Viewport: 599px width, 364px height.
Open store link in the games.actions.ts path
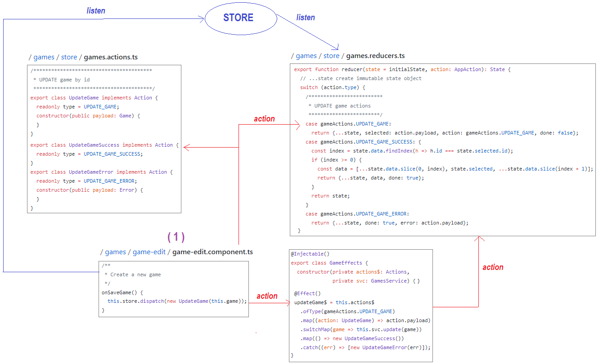pyautogui.click(x=69, y=57)
